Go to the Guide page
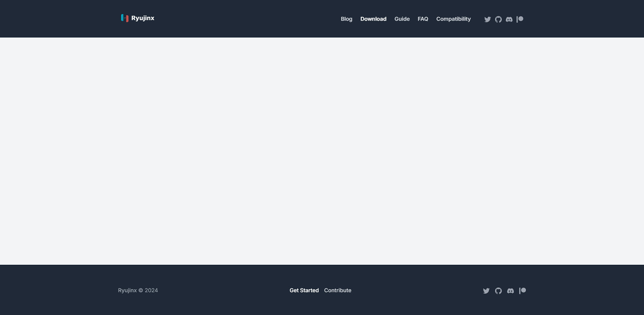The width and height of the screenshot is (644, 315). click(402, 19)
